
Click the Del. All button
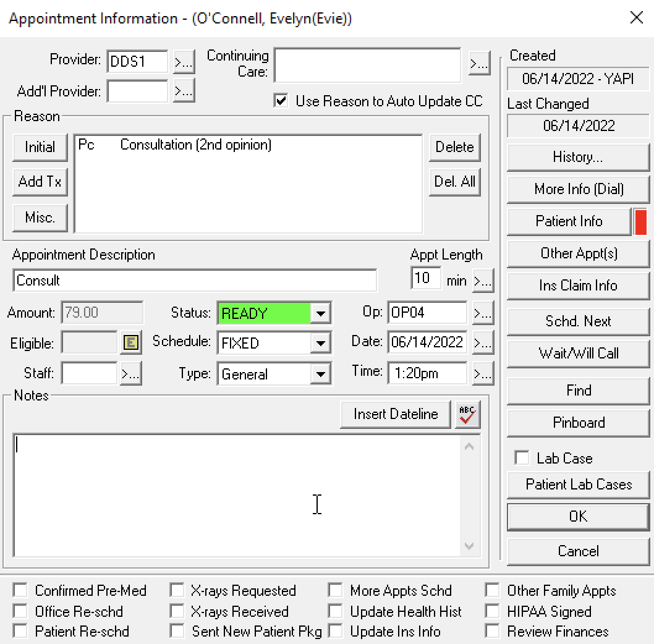pos(454,182)
